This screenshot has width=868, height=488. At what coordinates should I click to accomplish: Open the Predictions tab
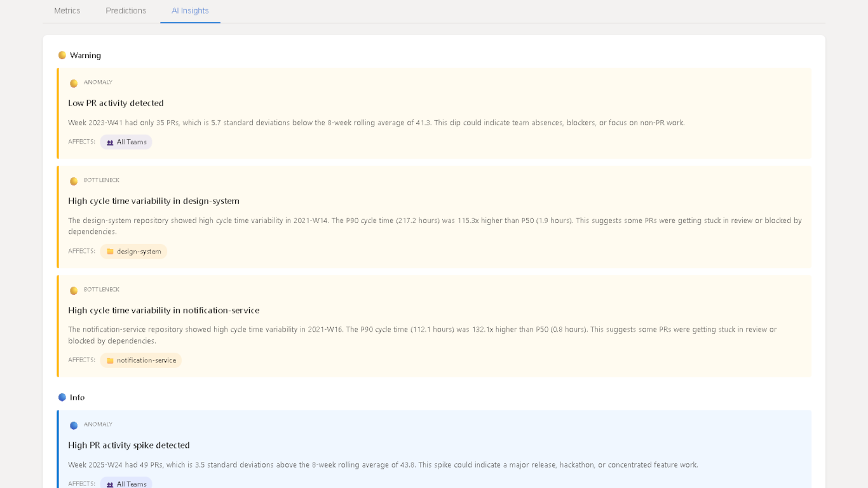126,11
